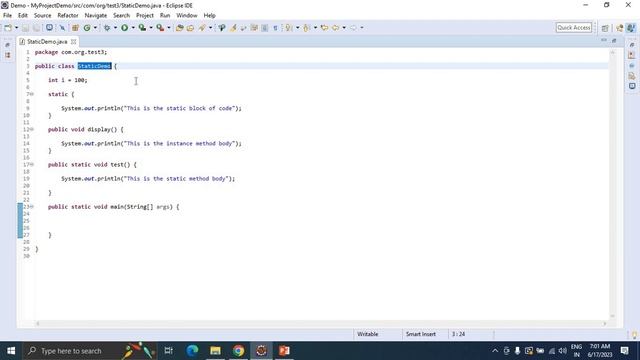Image resolution: width=640 pixels, height=360 pixels.
Task: Toggle Skip All Breakpoints icon
Action: [62, 28]
